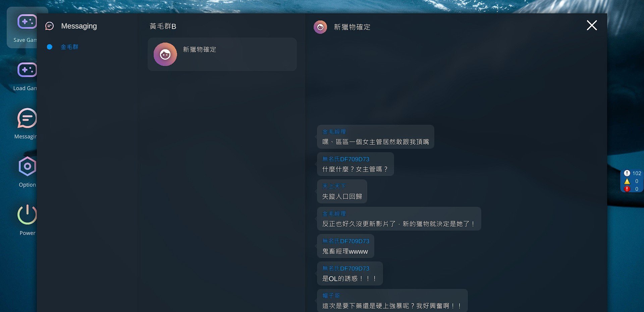Open the Save Game icon
The width and height of the screenshot is (644, 312).
(x=27, y=22)
